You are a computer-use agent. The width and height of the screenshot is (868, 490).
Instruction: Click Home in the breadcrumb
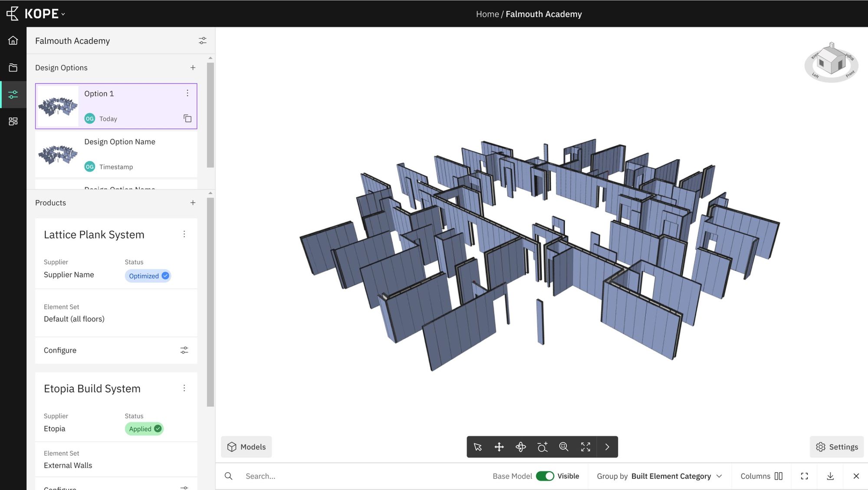pos(487,14)
